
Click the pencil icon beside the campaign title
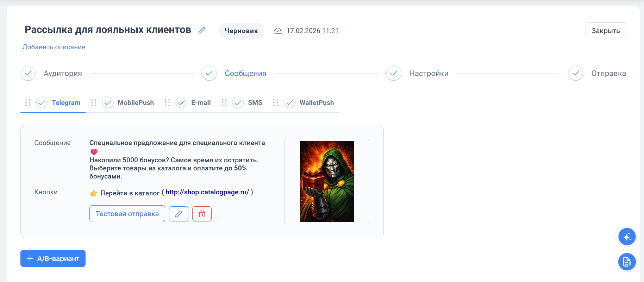(202, 30)
